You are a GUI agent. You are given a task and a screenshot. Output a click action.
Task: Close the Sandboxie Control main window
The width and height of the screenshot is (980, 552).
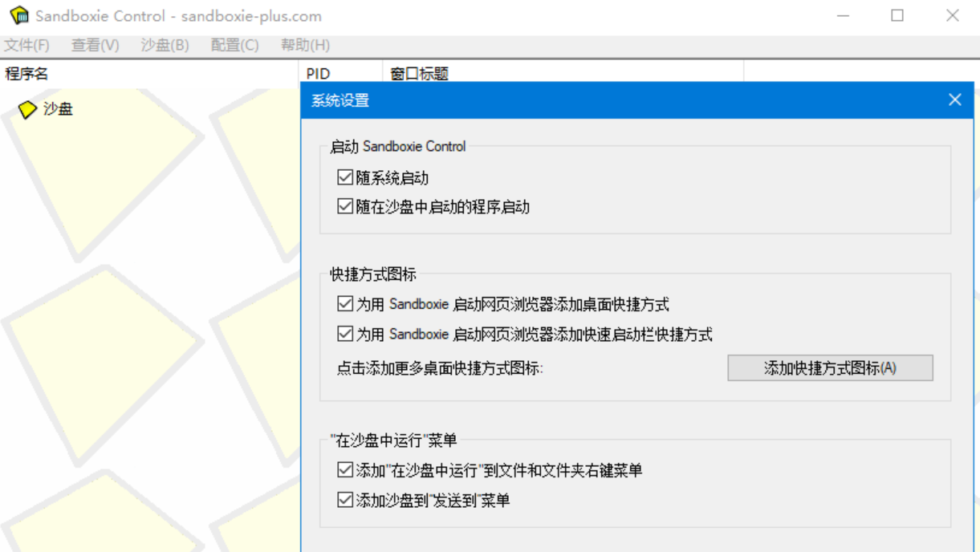tap(953, 16)
